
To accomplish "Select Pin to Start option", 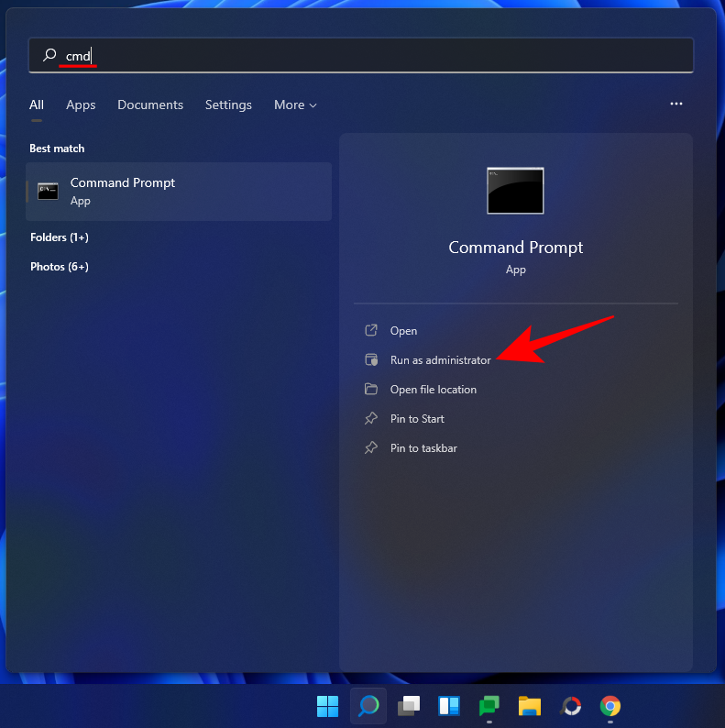I will (x=417, y=419).
